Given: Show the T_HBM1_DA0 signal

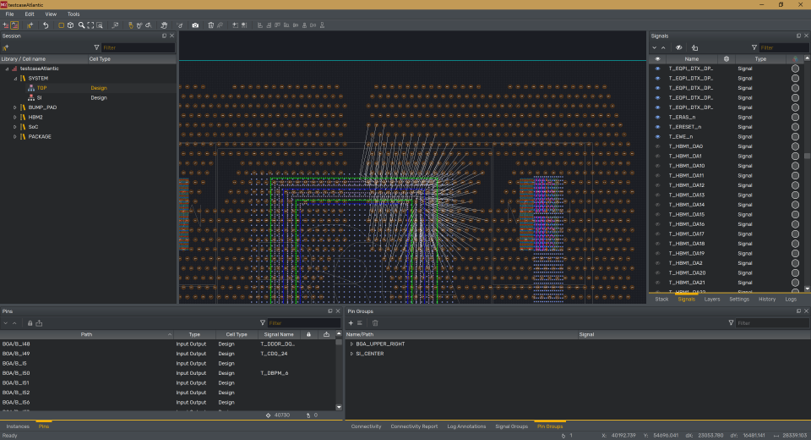Looking at the screenshot, I should click(657, 146).
